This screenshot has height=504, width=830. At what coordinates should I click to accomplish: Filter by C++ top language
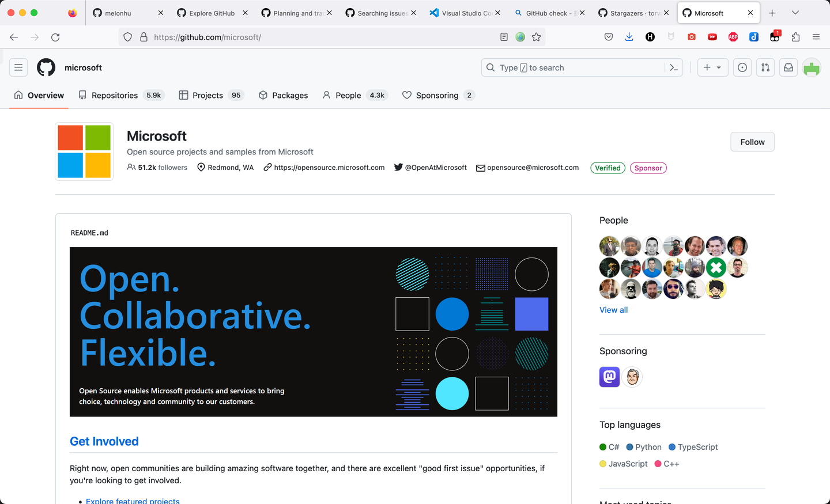667,464
